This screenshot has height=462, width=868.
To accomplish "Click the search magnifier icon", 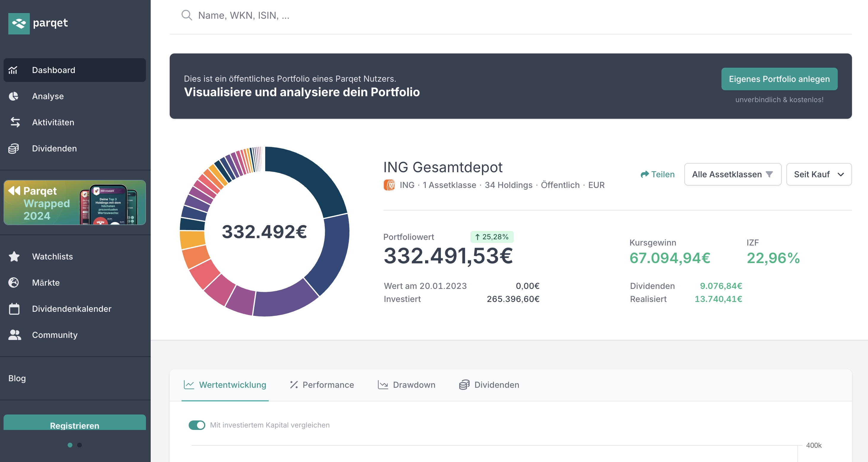I will pos(186,15).
